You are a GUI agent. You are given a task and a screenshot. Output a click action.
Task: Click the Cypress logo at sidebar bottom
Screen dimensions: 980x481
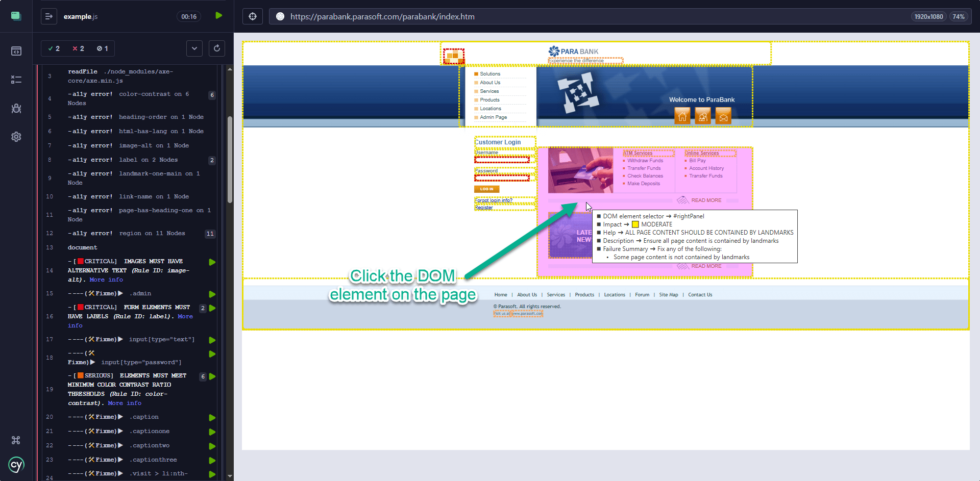pos(16,465)
